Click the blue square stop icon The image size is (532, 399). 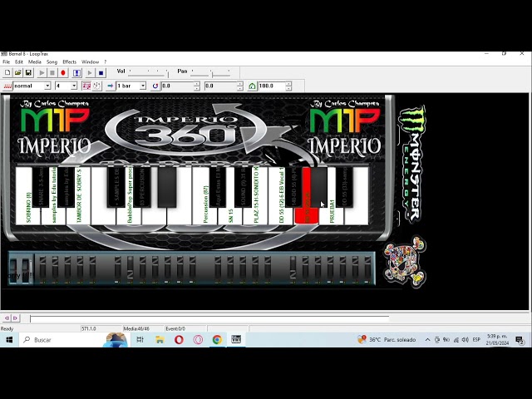[101, 72]
